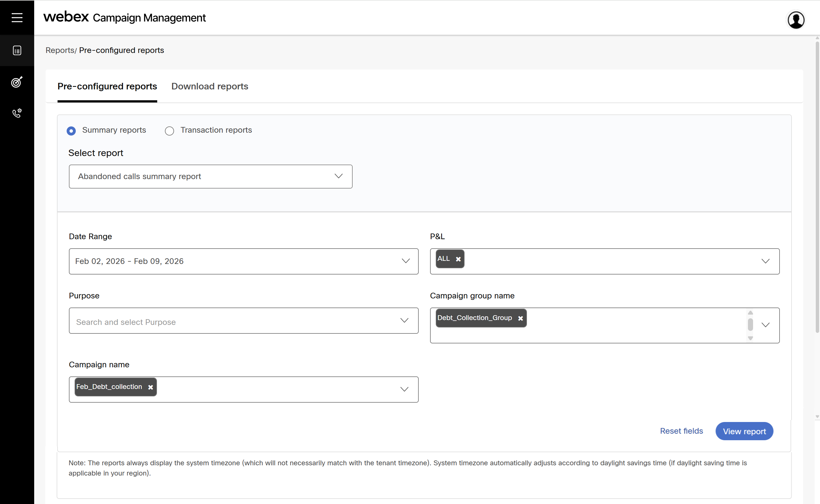
Task: Open the call settings sidebar icon
Action: (17, 113)
